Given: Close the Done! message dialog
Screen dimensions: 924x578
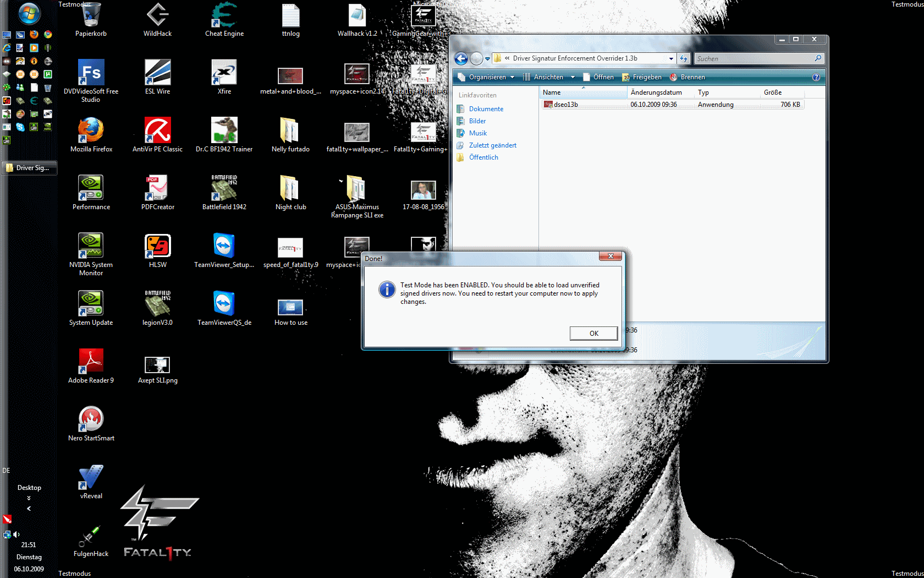Looking at the screenshot, I should pos(610,256).
